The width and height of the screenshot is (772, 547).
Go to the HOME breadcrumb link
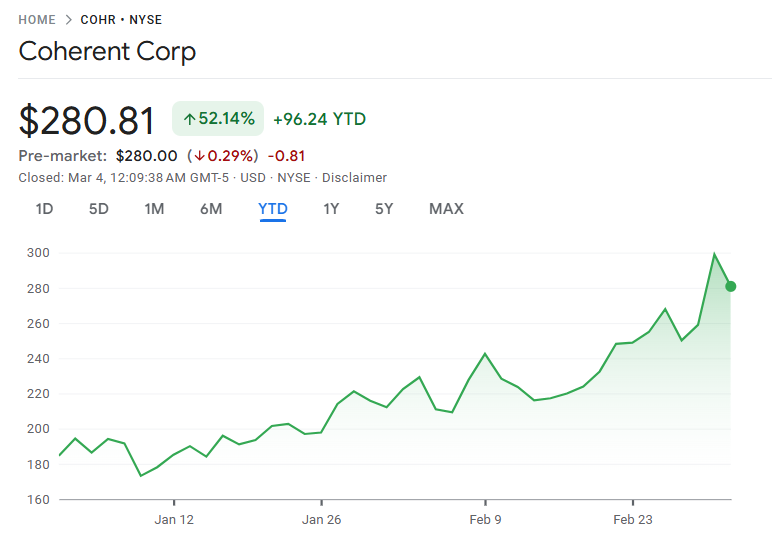click(37, 20)
